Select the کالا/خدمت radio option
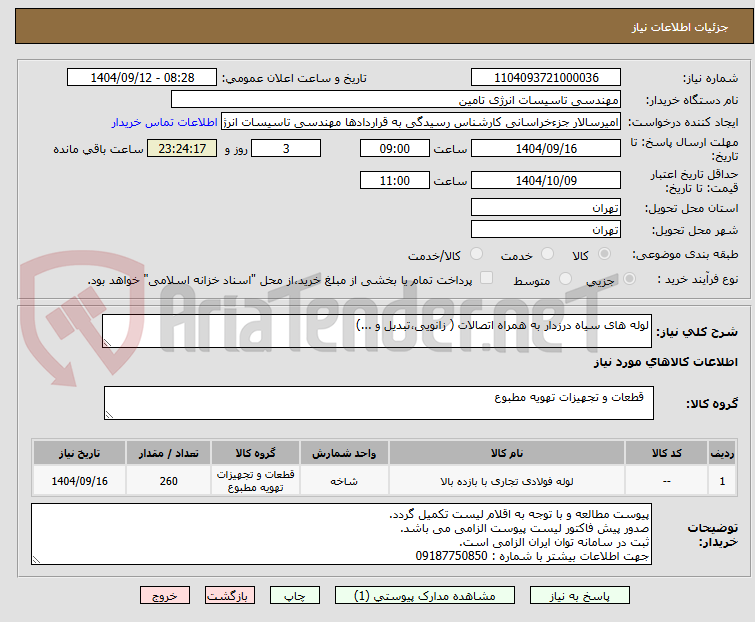Screen dimensions: 755x622 pos(476,254)
